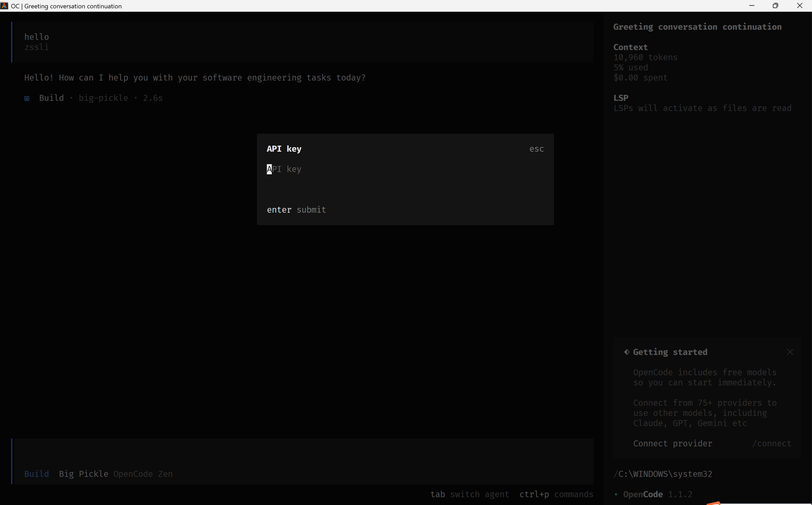
Task: Click Connect provider in the Getting started panel
Action: (672, 443)
